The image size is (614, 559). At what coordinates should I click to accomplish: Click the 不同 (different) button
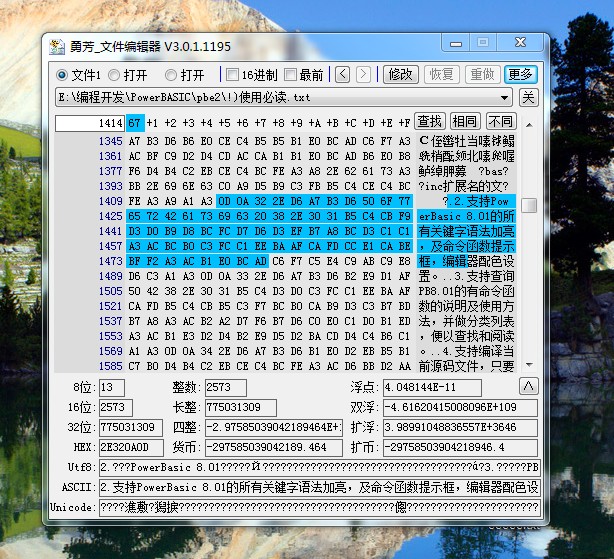[500, 122]
